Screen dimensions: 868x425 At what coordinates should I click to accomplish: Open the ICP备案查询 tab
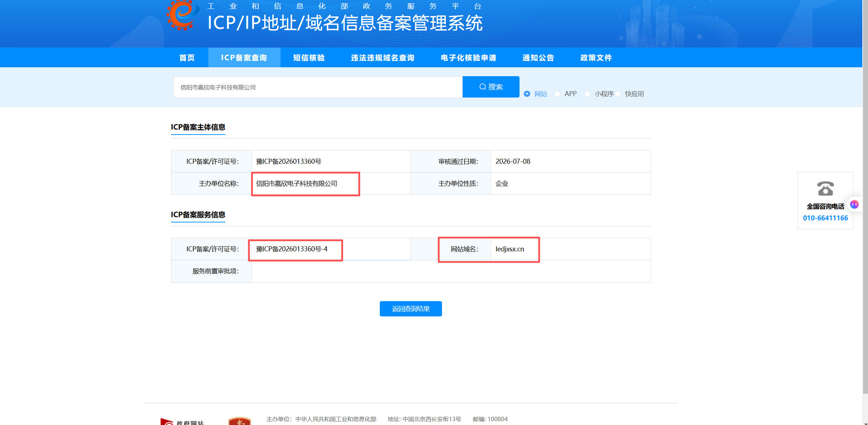[244, 58]
